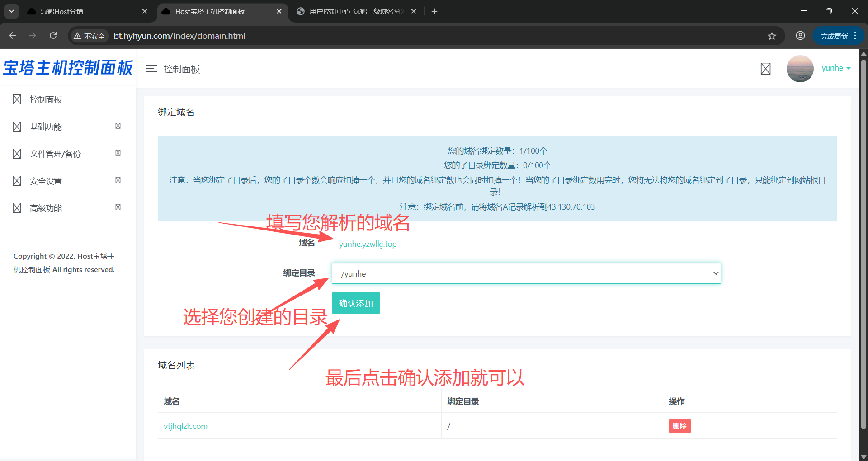Click the browser address bar URL
The width and height of the screenshot is (868, 461).
tap(179, 36)
